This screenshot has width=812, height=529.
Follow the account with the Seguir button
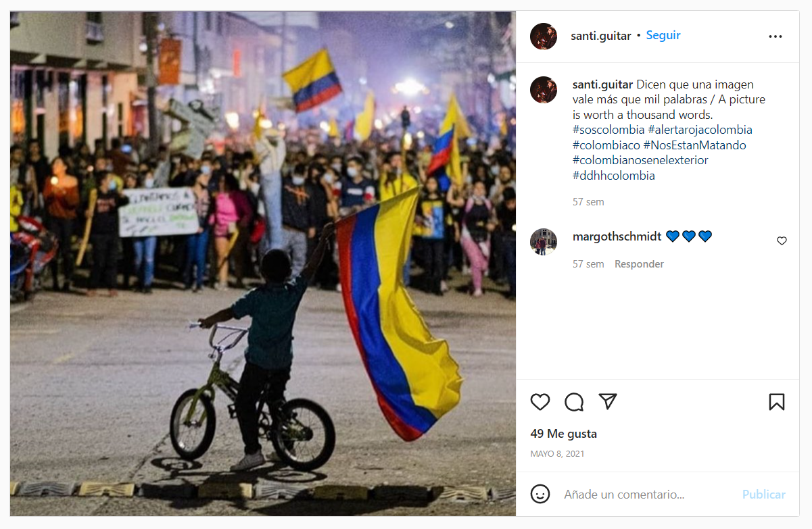[x=663, y=35]
